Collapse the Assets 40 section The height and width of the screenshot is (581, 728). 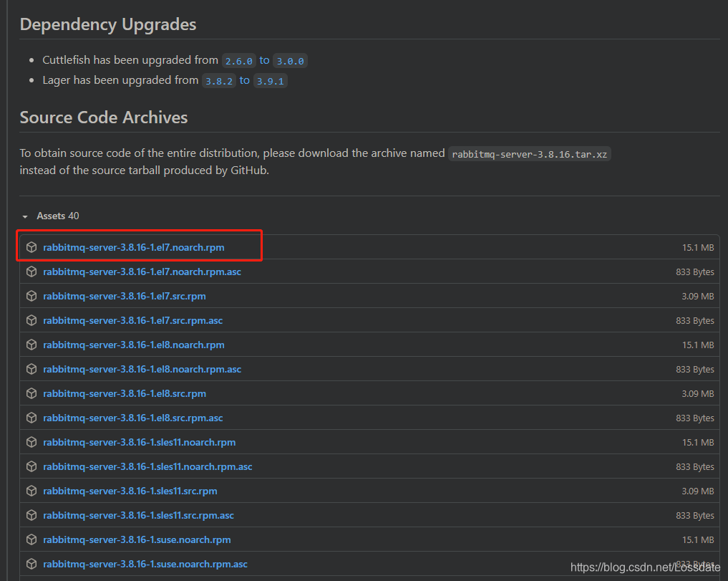tap(51, 216)
